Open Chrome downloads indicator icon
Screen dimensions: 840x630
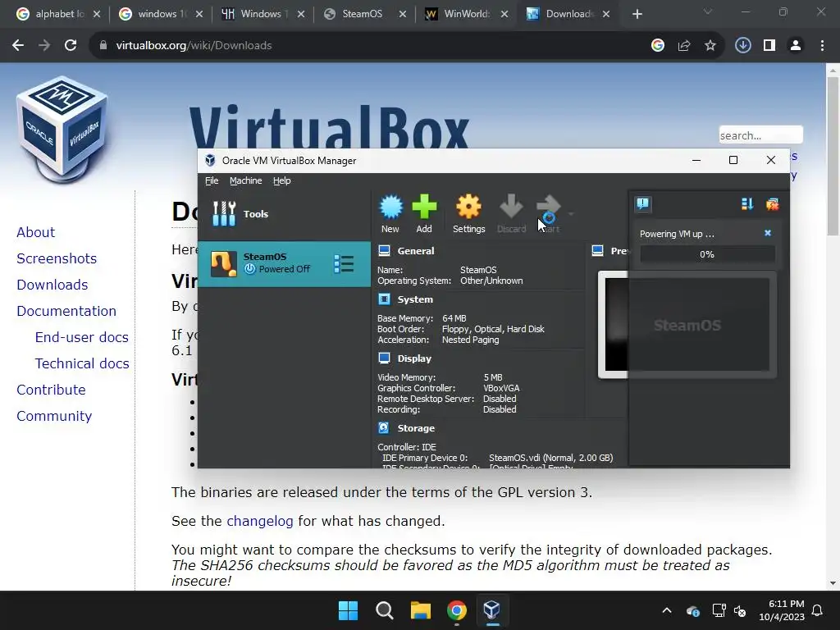743,46
